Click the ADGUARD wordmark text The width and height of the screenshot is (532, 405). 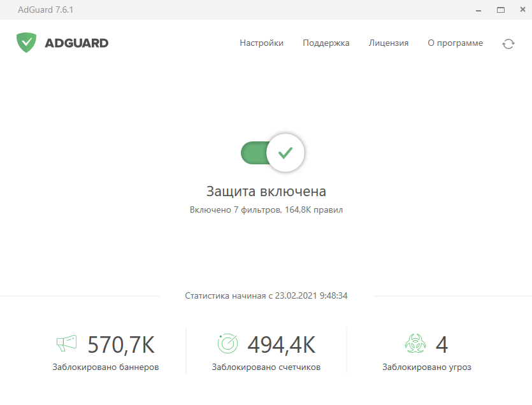76,43
